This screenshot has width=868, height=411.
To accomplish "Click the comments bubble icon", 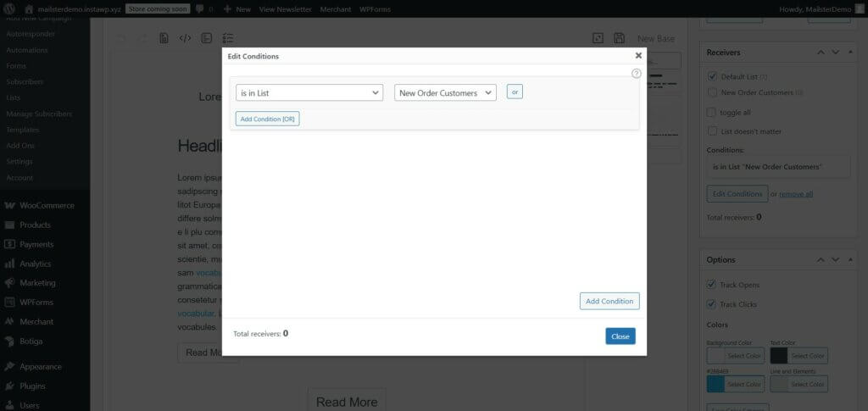I will pos(198,8).
